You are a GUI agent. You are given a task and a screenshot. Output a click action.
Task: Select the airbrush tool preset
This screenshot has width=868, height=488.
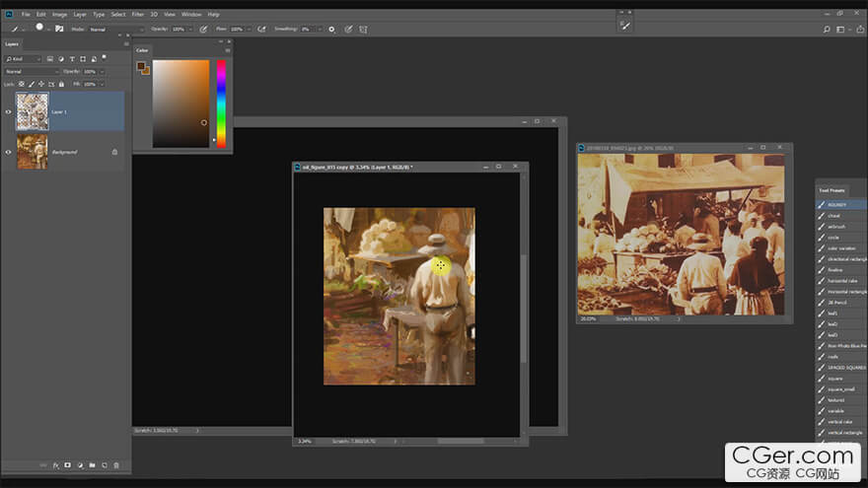(834, 227)
